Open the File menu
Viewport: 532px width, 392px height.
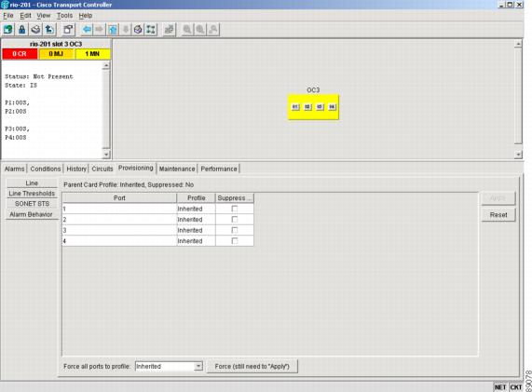coord(8,16)
